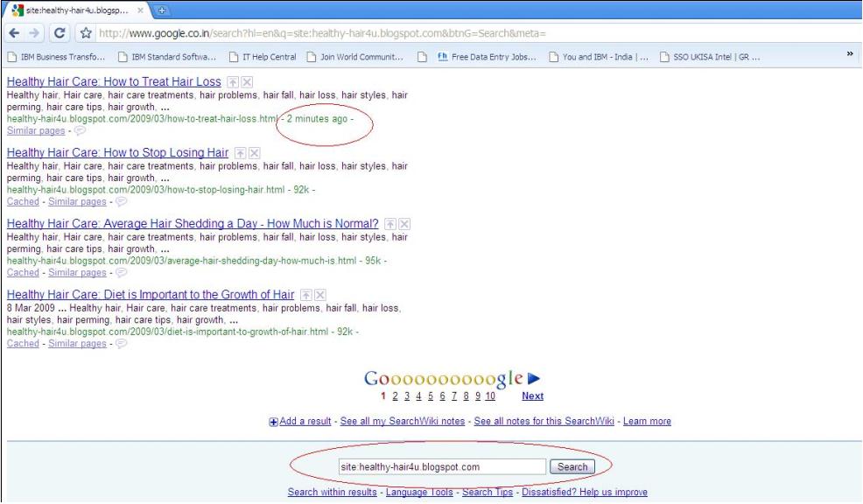Show more bookmarks with the chevron

(850, 54)
